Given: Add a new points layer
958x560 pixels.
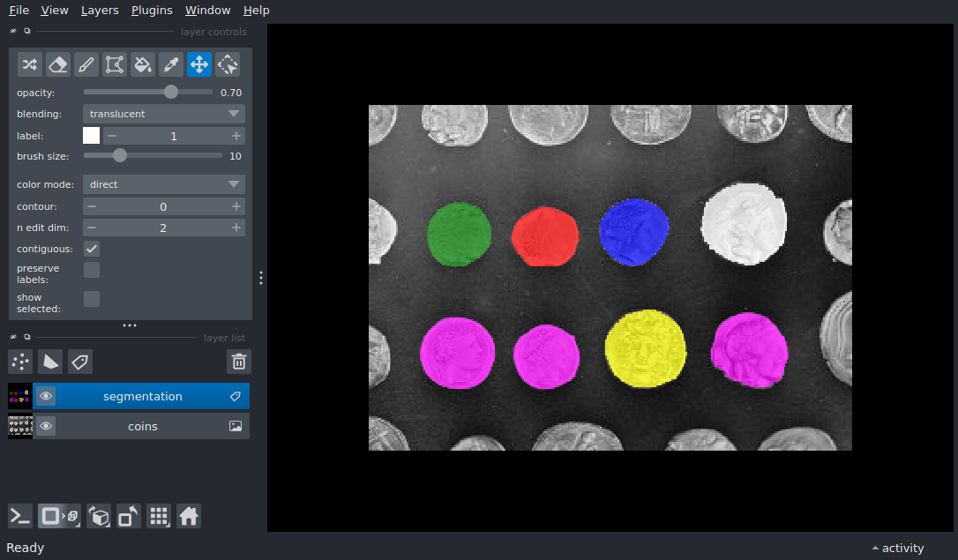Looking at the screenshot, I should pyautogui.click(x=20, y=362).
